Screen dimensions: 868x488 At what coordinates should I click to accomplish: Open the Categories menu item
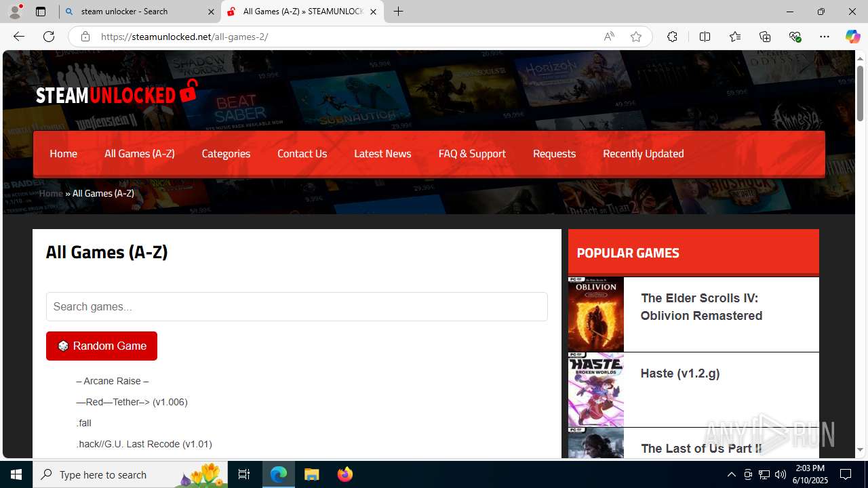click(226, 153)
